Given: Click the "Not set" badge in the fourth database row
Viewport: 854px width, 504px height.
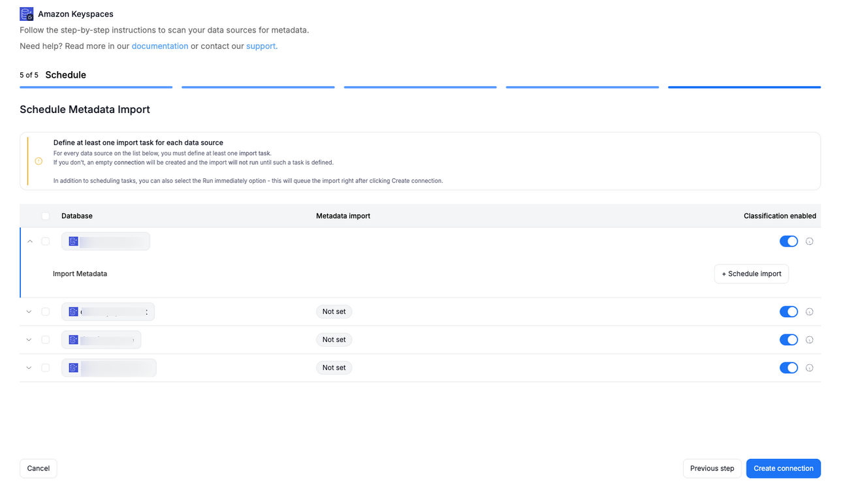Looking at the screenshot, I should point(334,368).
